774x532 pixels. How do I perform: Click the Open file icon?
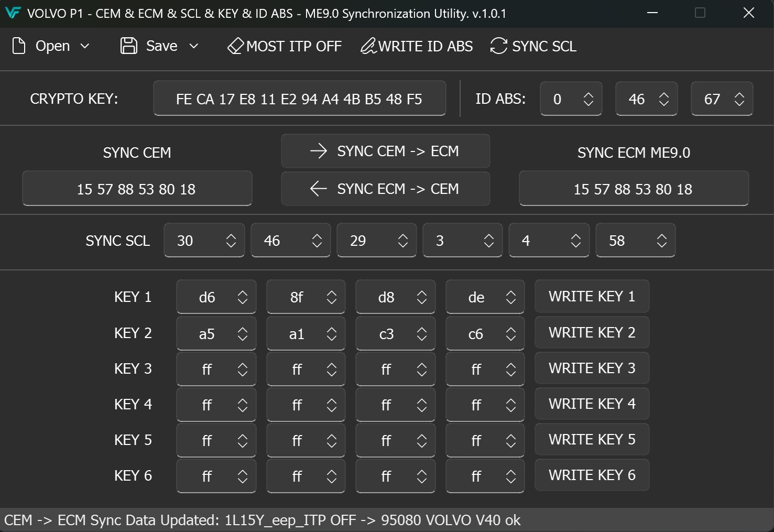19,46
